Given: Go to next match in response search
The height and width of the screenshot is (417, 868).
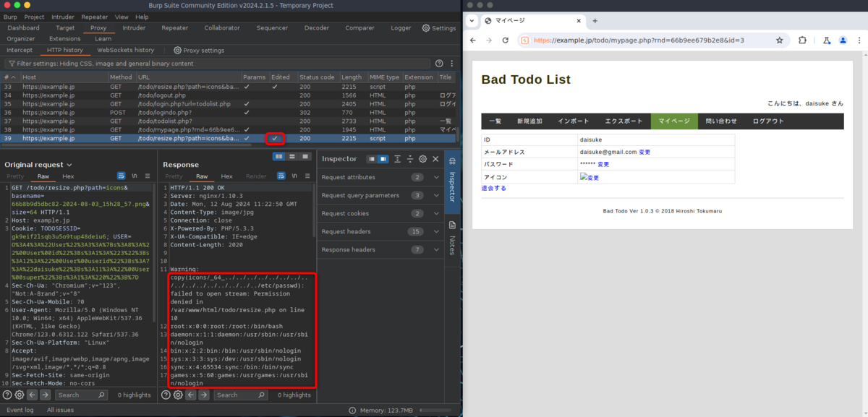Looking at the screenshot, I should (203, 395).
